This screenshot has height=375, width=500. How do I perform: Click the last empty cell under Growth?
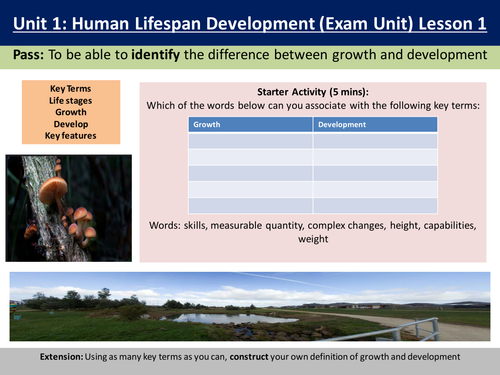[250, 206]
